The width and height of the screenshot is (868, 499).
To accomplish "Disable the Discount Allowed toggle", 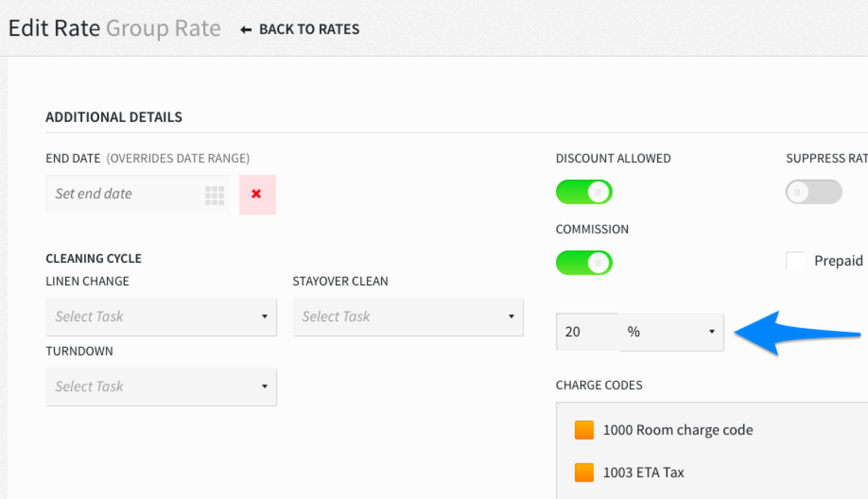I will [x=584, y=192].
